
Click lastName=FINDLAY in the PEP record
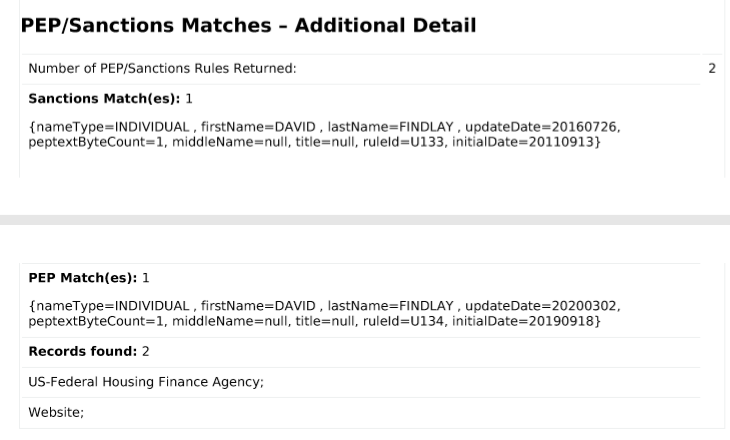click(x=390, y=305)
